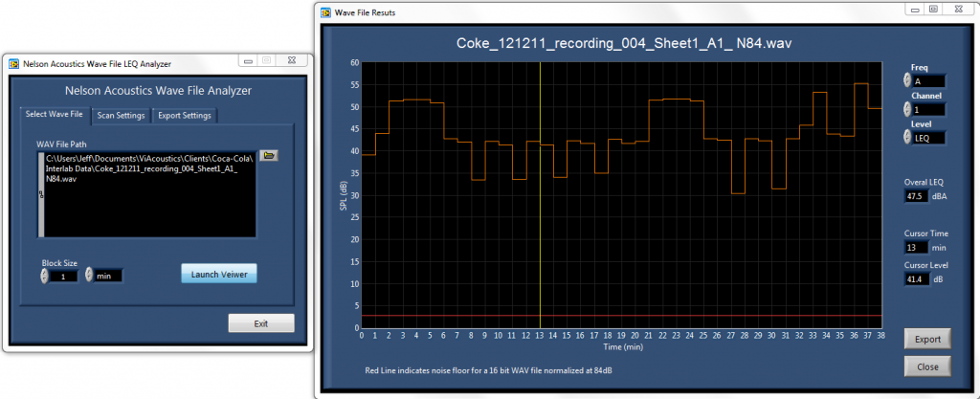The width and height of the screenshot is (980, 399).
Task: Click the Cursor Time value 13
Action: point(917,248)
